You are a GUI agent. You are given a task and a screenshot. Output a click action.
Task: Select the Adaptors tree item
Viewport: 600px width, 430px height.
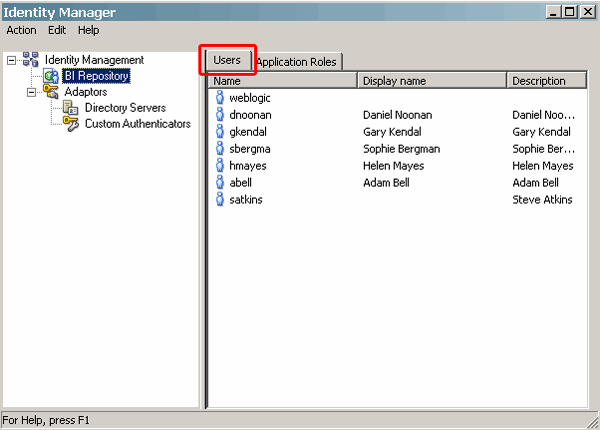86,92
